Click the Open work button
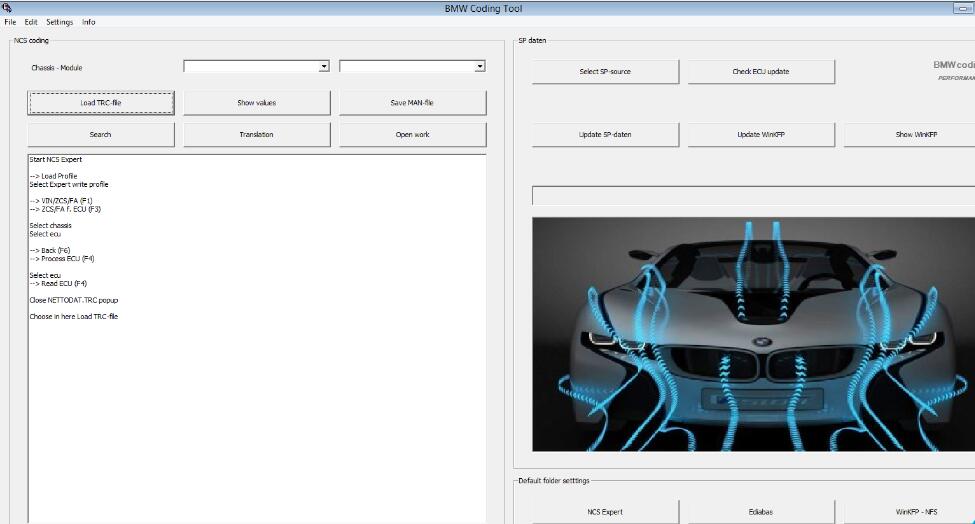Image resolution: width=975 pixels, height=524 pixels. click(412, 135)
